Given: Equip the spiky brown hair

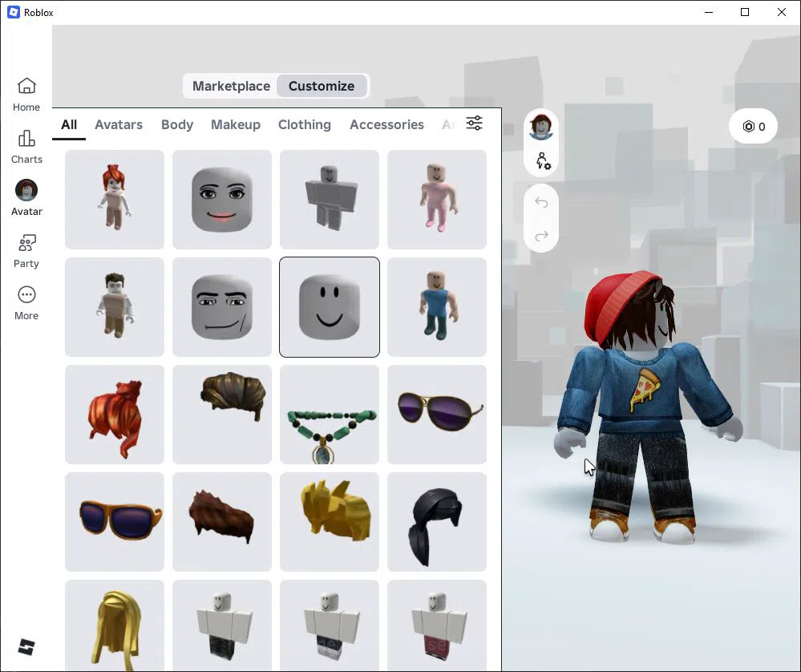Looking at the screenshot, I should (x=222, y=522).
